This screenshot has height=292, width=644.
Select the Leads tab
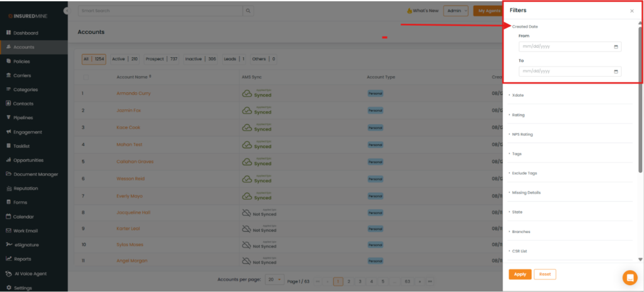pyautogui.click(x=234, y=59)
